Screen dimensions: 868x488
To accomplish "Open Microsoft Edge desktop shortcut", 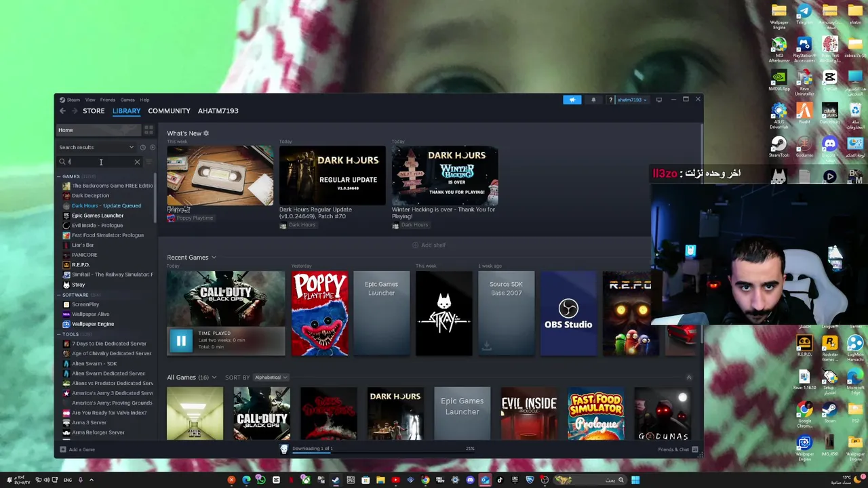I will tap(855, 380).
